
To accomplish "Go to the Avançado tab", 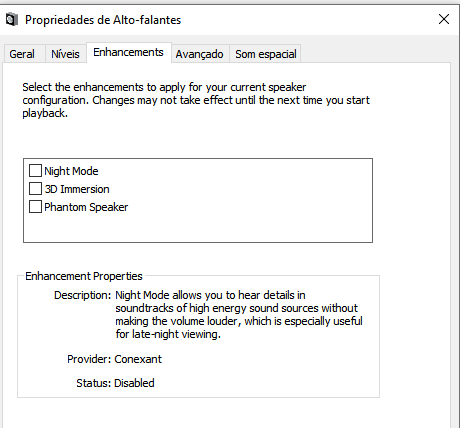I will tap(199, 54).
